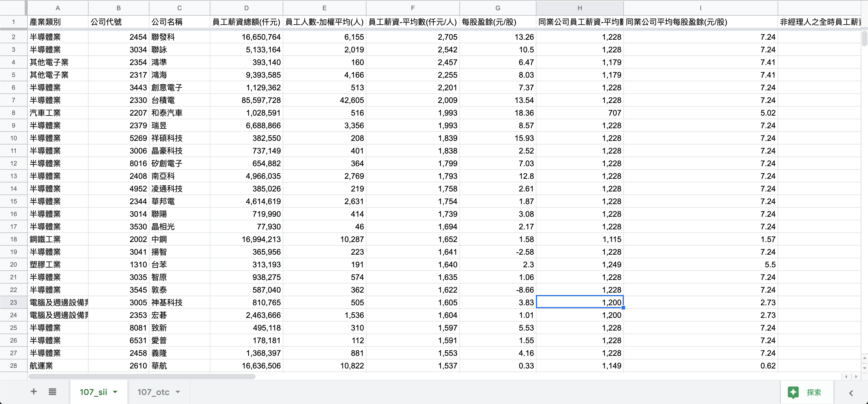Select the cell with value 16,994,213
868x404 pixels.
247,239
